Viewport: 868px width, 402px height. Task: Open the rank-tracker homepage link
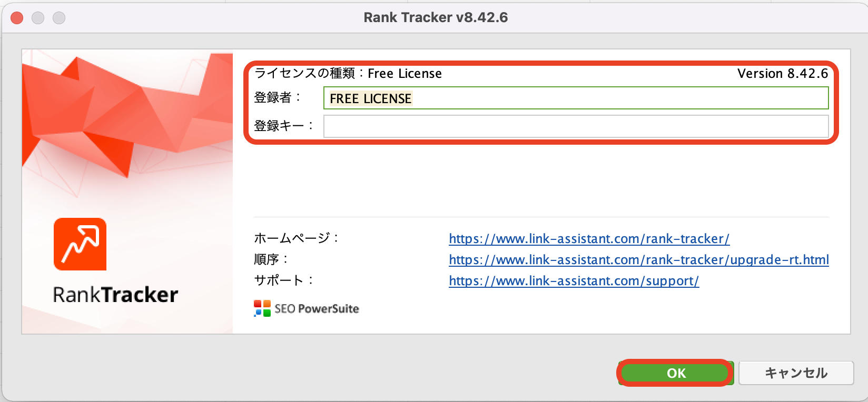coord(589,239)
